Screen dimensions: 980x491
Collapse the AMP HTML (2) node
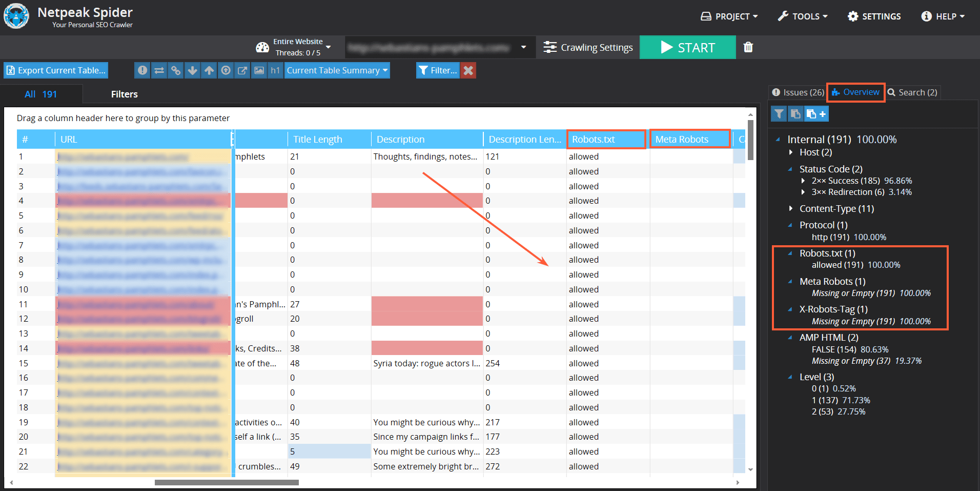(x=790, y=337)
